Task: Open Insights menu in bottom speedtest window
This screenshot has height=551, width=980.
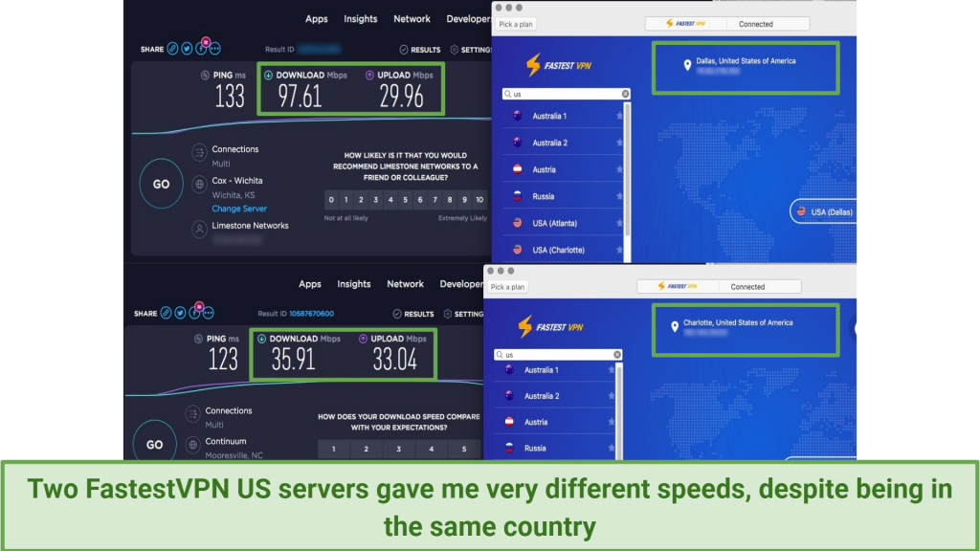Action: [x=354, y=283]
